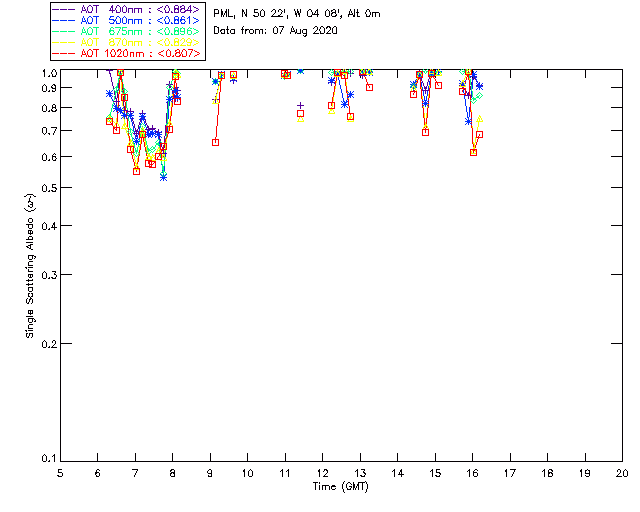Click the y-axis tick label 0.5
The image size is (640, 512).
[x=46, y=188]
